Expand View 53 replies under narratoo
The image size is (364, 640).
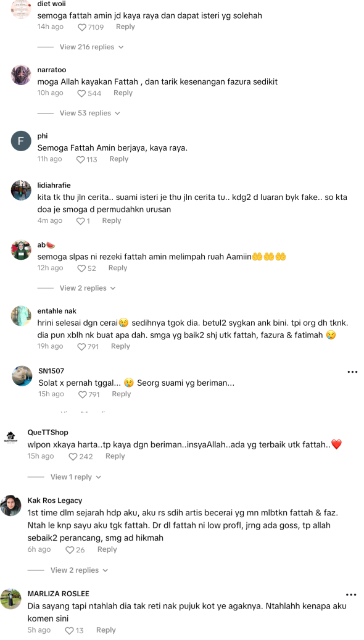(x=90, y=113)
